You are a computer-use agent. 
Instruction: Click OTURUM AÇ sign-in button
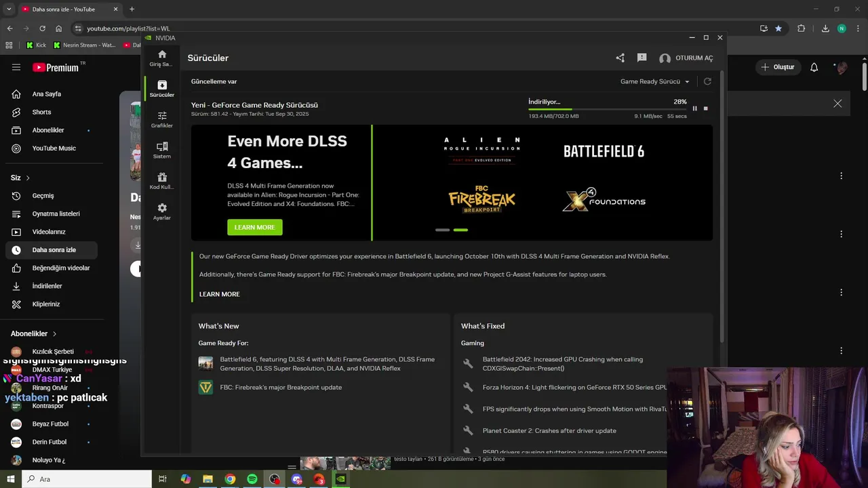click(686, 58)
